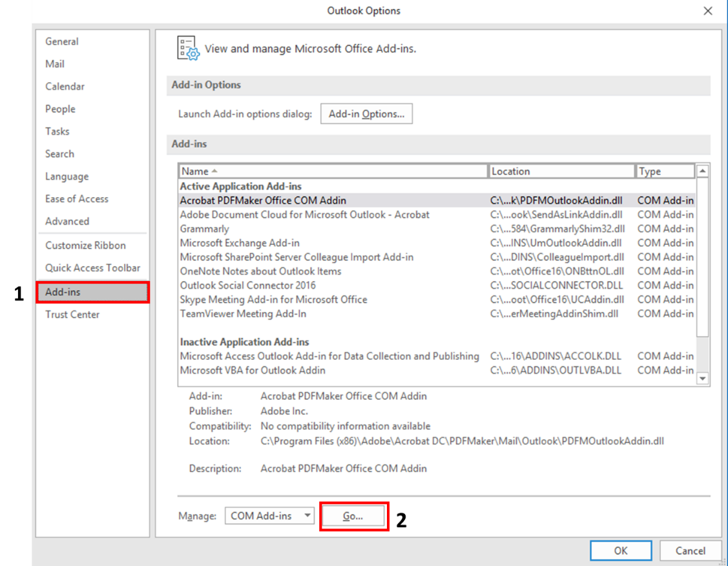The height and width of the screenshot is (566, 728).
Task: Open Ease of Access settings
Action: (77, 199)
